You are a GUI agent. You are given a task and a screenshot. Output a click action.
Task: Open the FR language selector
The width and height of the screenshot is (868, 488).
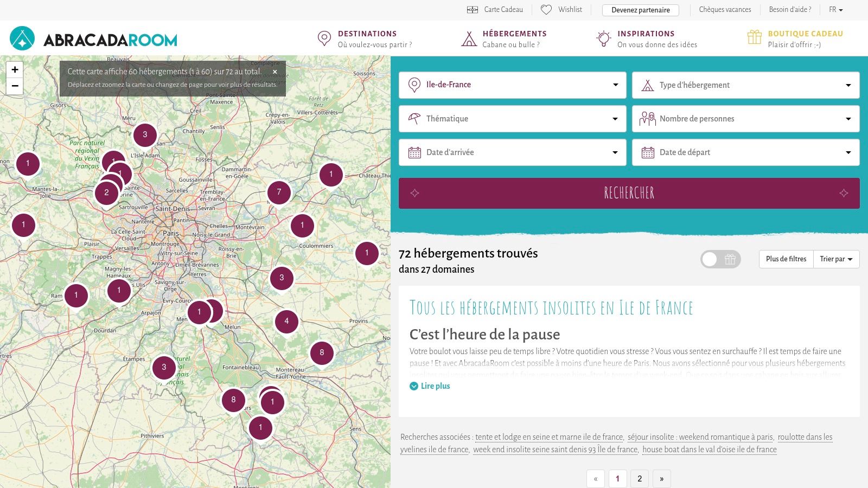point(835,10)
